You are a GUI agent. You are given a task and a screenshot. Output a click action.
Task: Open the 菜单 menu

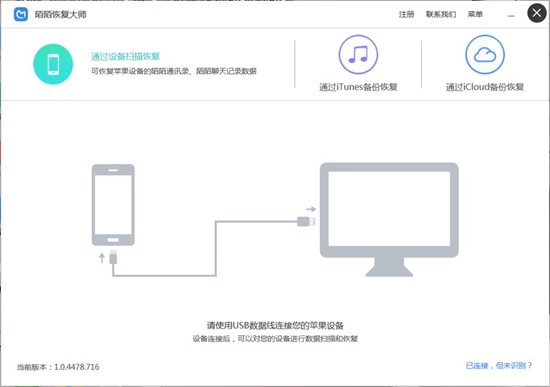475,14
